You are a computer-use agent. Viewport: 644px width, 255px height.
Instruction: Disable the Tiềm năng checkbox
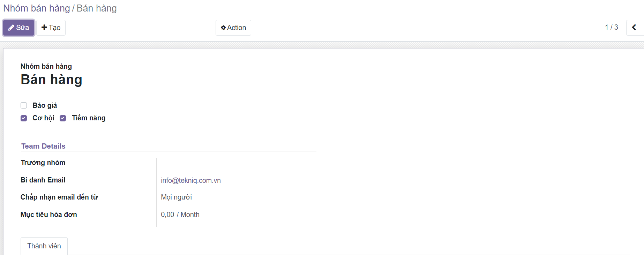pyautogui.click(x=63, y=118)
